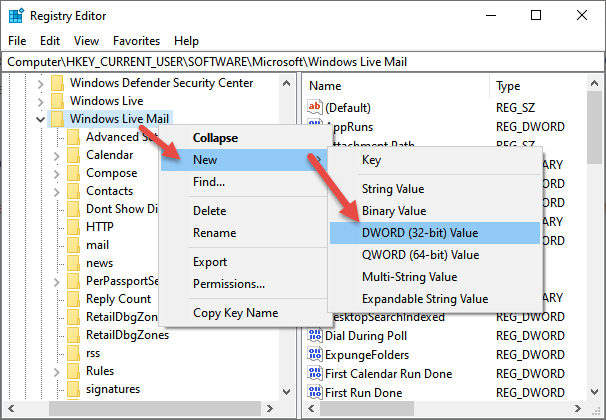
Task: Open the View menu
Action: point(86,41)
